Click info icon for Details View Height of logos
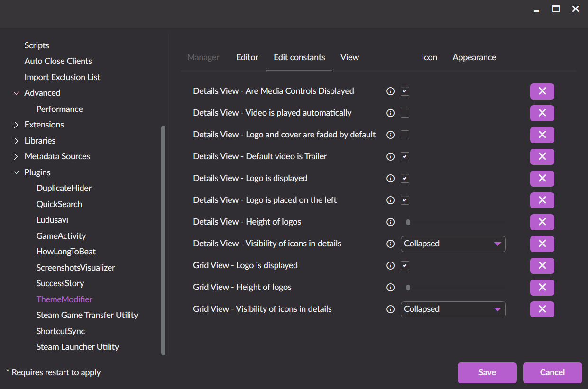The image size is (588, 389). pyautogui.click(x=391, y=222)
